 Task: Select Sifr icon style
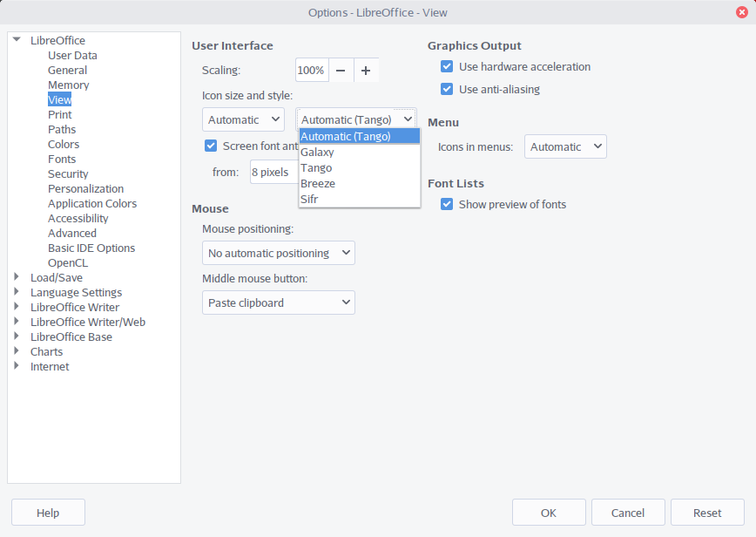[x=359, y=200]
